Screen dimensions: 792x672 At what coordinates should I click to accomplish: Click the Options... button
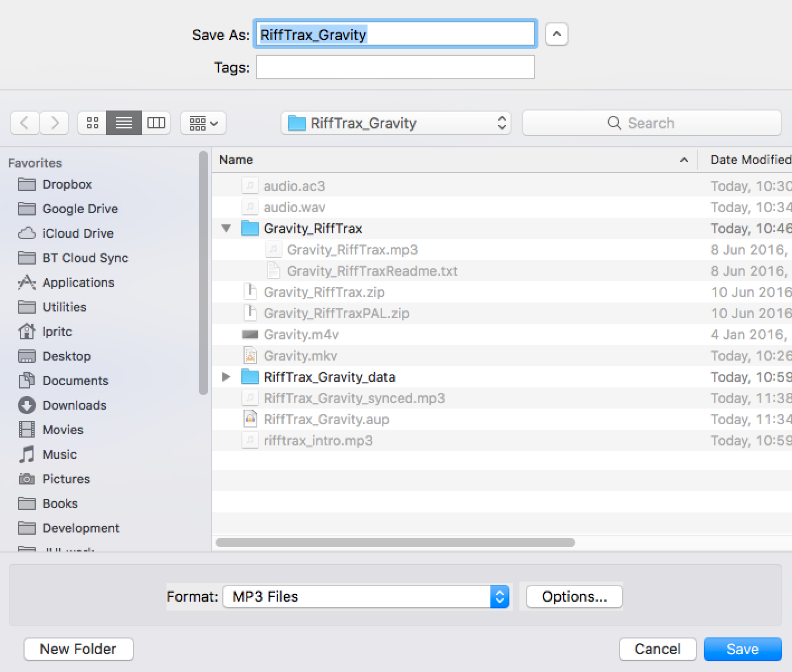pyautogui.click(x=574, y=597)
